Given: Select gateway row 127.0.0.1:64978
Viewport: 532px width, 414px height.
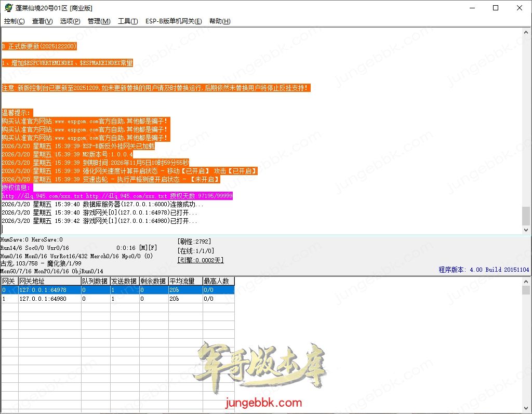Looking at the screenshot, I should click(x=43, y=290).
